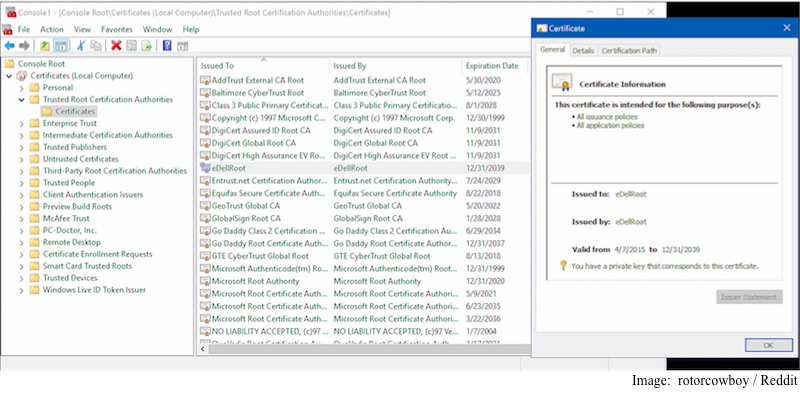Collapse Certificates (Local Computer) node
The height and width of the screenshot is (393, 800).
click(x=9, y=76)
